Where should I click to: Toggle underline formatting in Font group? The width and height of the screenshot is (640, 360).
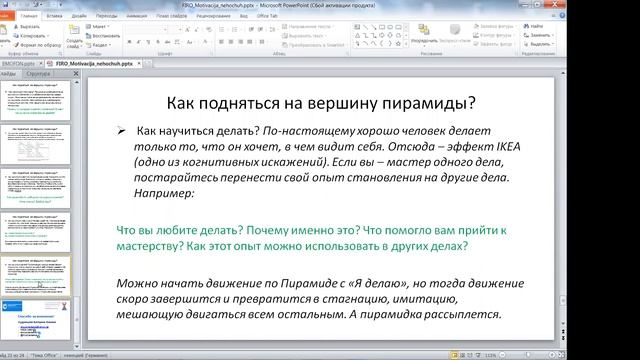148,42
